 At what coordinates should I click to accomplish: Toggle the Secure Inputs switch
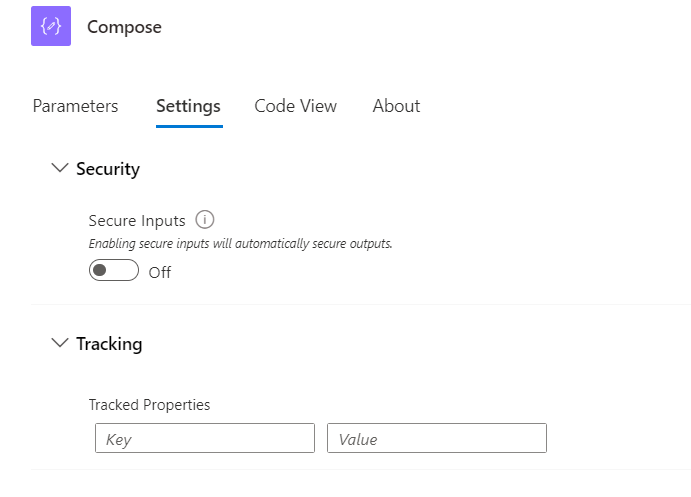(113, 271)
